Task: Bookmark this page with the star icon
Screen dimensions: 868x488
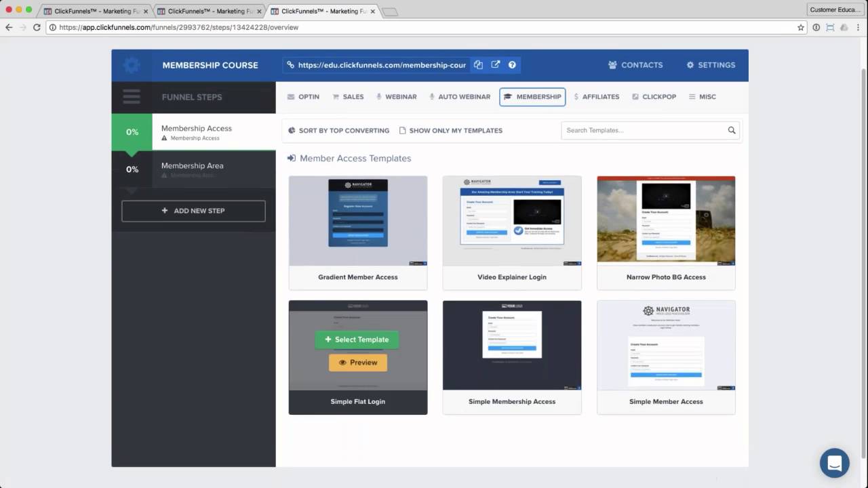Action: [x=801, y=27]
